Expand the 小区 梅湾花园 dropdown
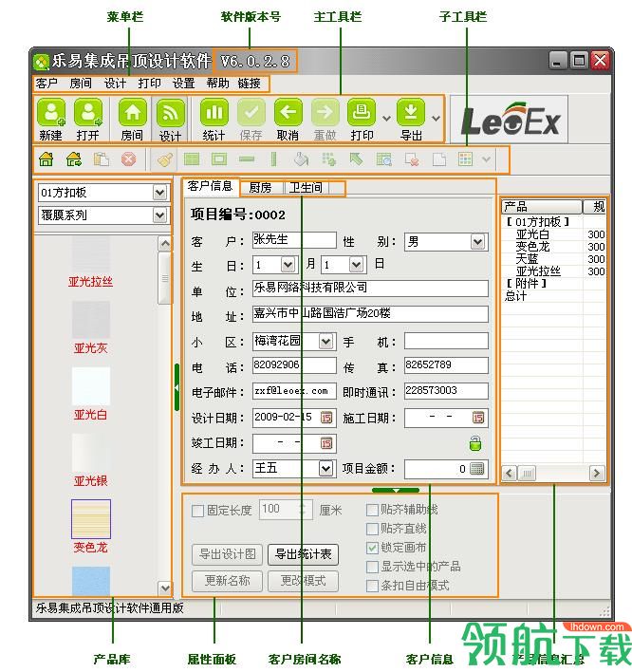The width and height of the screenshot is (632, 672). point(326,342)
